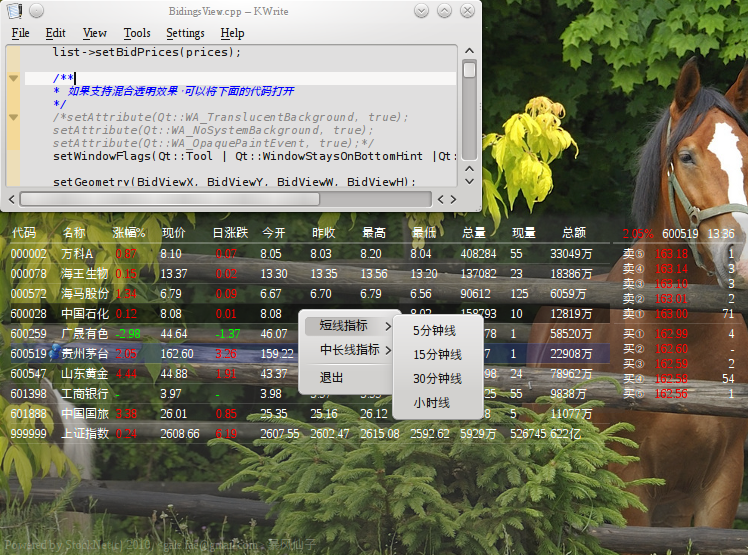Viewport: 748px width, 555px height.
Task: Click the 买① price 162.99
Action: click(x=671, y=334)
